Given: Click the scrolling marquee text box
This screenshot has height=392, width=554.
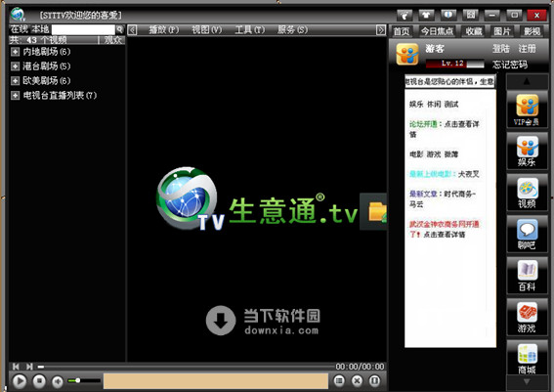Looking at the screenshot, I should point(450,82).
